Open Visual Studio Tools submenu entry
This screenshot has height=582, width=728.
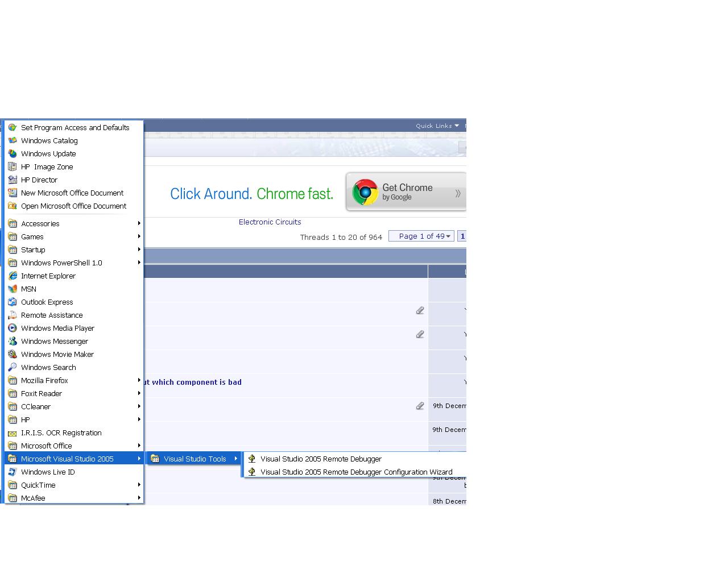point(194,459)
